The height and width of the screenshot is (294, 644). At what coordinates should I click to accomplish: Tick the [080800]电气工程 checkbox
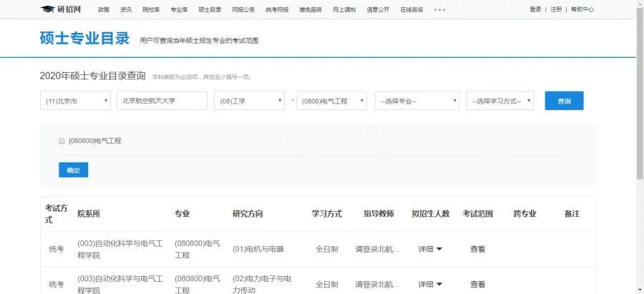pos(62,141)
